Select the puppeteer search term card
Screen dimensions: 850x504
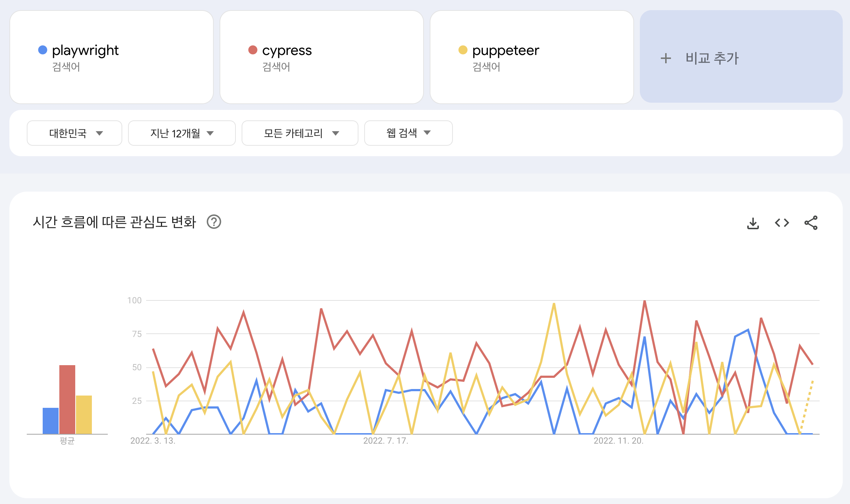click(x=531, y=57)
